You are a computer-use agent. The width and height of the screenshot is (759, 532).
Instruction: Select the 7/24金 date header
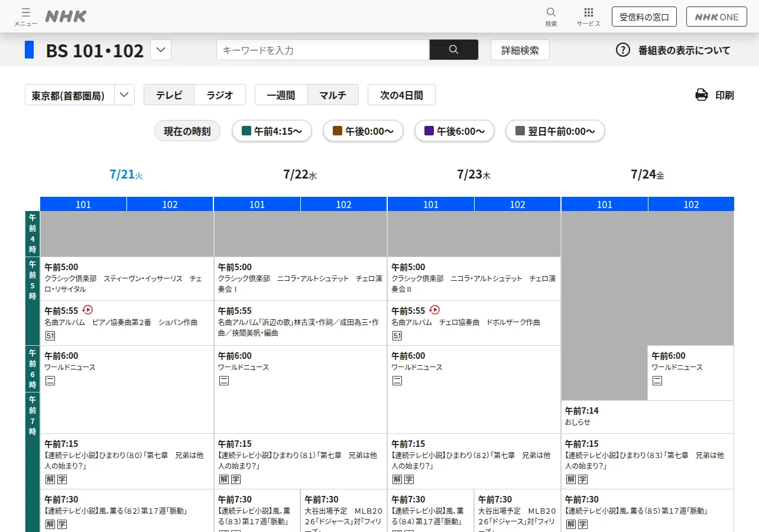(x=648, y=174)
